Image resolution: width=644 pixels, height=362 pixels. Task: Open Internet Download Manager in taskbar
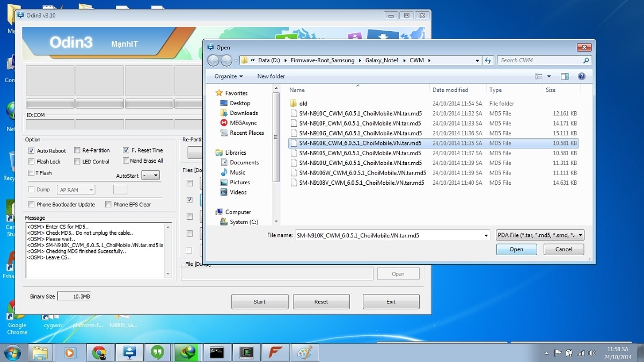tap(186, 353)
